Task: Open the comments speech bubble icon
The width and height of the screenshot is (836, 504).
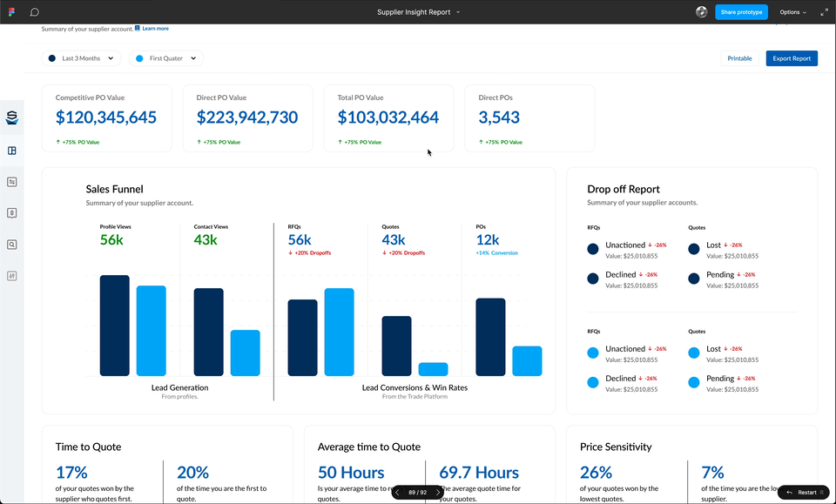Action: pos(35,12)
